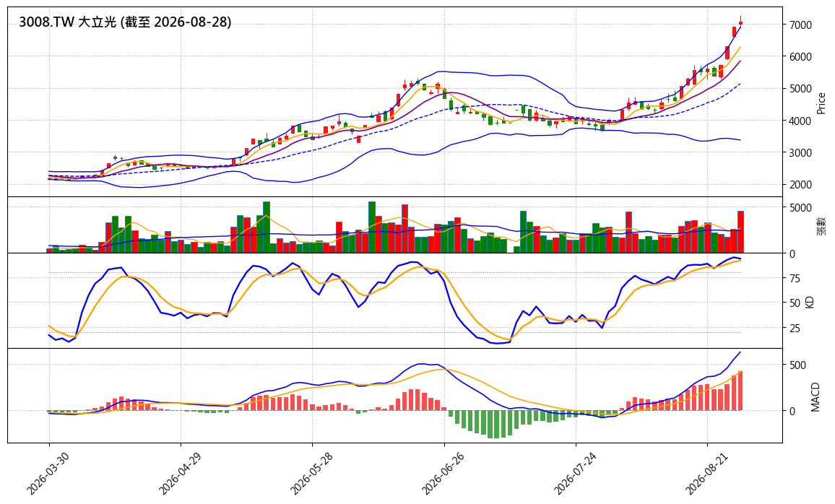Click the 3000 price axis value
Image resolution: width=835 pixels, height=504 pixels.
tap(800, 153)
